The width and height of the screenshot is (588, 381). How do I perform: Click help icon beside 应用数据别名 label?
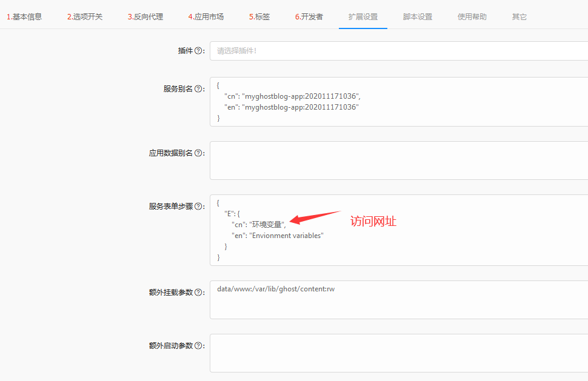tap(198, 153)
